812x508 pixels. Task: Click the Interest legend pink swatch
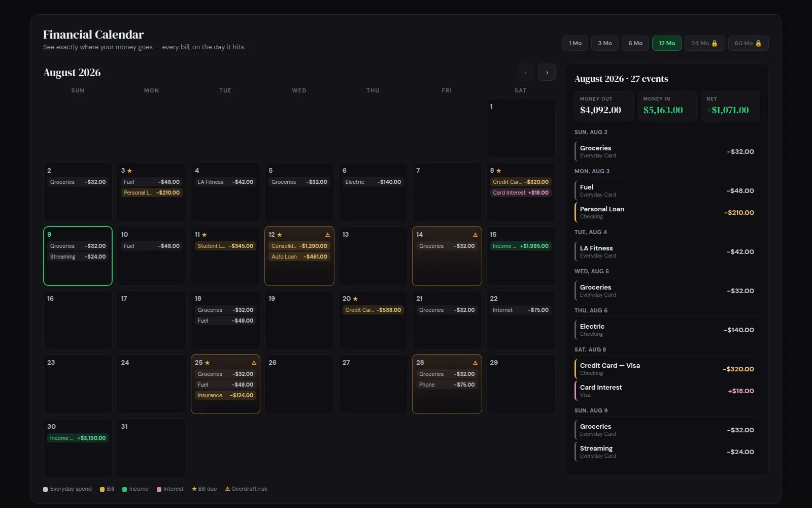(159, 489)
